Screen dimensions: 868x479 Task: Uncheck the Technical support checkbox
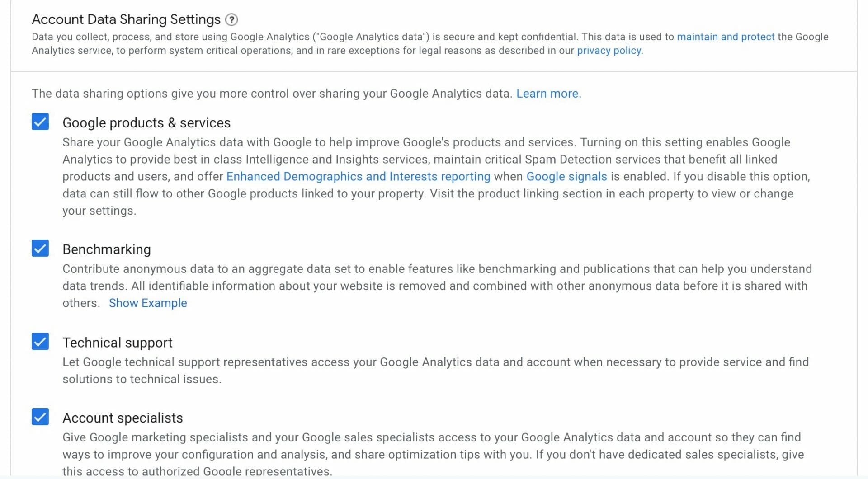coord(40,342)
